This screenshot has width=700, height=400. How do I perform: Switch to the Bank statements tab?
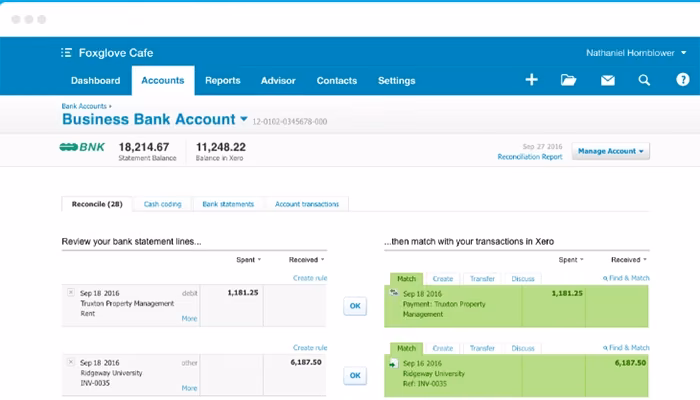(228, 204)
